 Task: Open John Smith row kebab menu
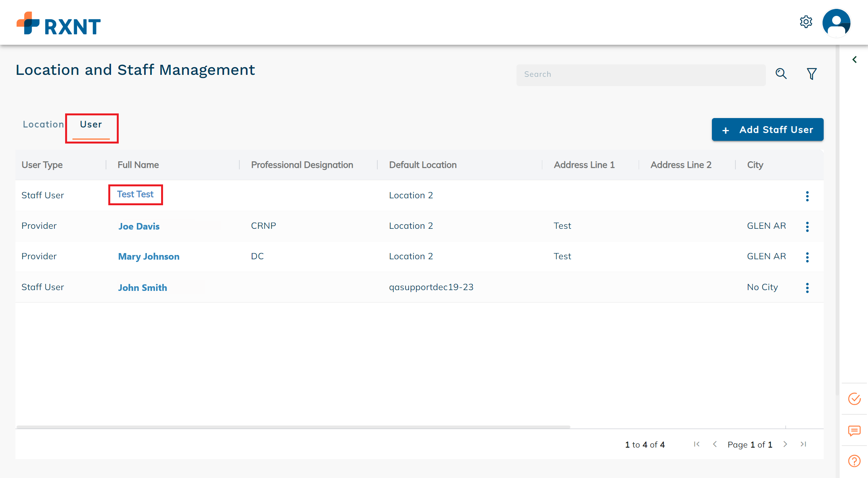tap(807, 287)
